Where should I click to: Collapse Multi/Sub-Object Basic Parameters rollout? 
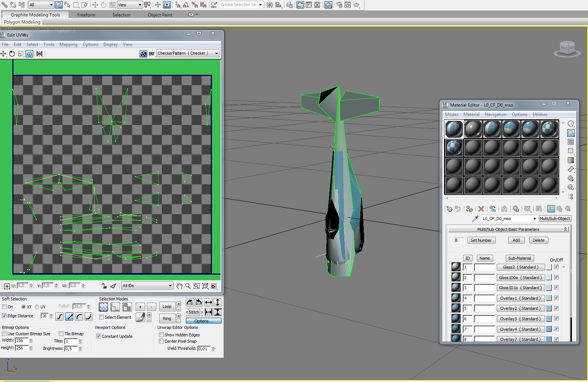click(x=508, y=229)
